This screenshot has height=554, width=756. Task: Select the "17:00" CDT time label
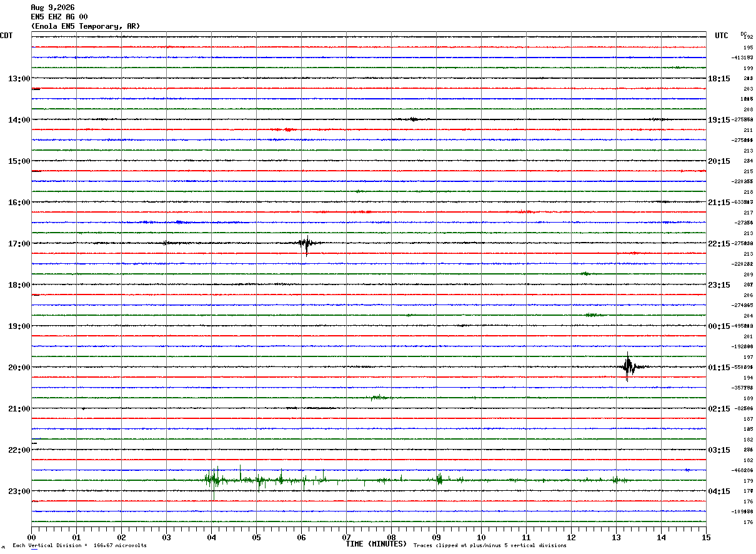19,244
